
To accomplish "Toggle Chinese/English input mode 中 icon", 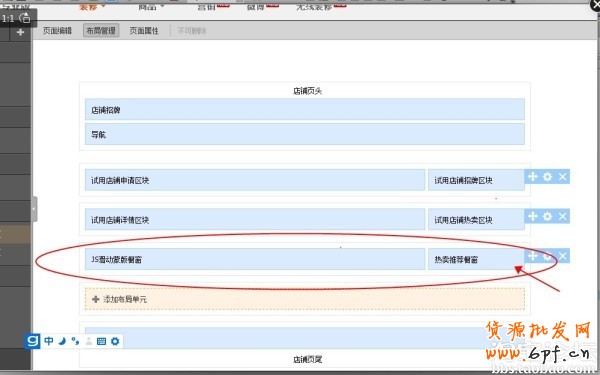I will 49,341.
